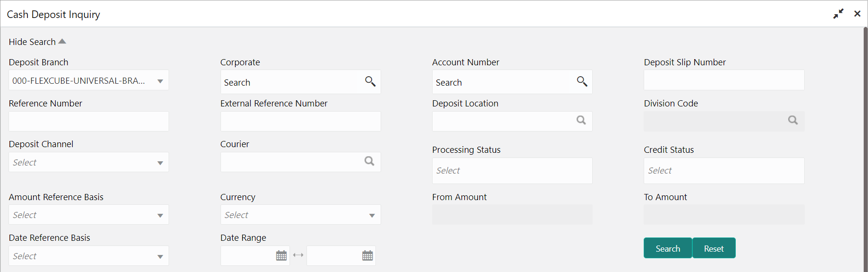Viewport: 868px width, 272px height.
Task: Open the Amount Reference Basis dropdown
Action: click(x=89, y=215)
